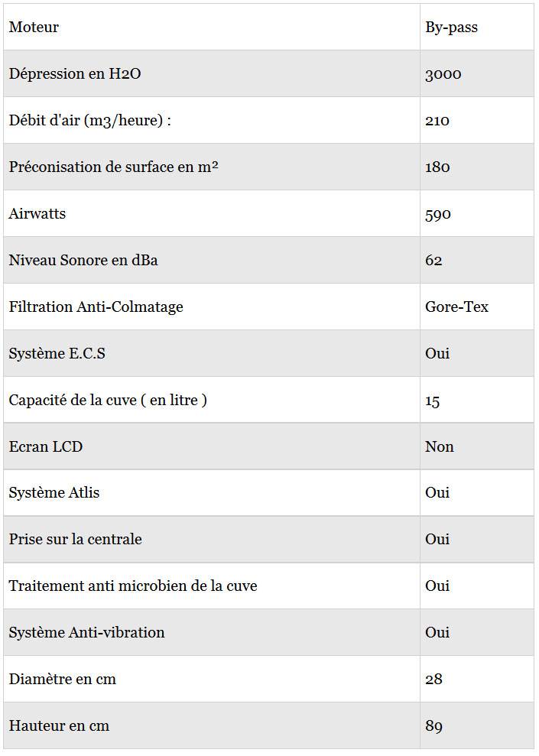Click the Système E.C.S label
This screenshot has height=756, width=539.
(x=57, y=353)
